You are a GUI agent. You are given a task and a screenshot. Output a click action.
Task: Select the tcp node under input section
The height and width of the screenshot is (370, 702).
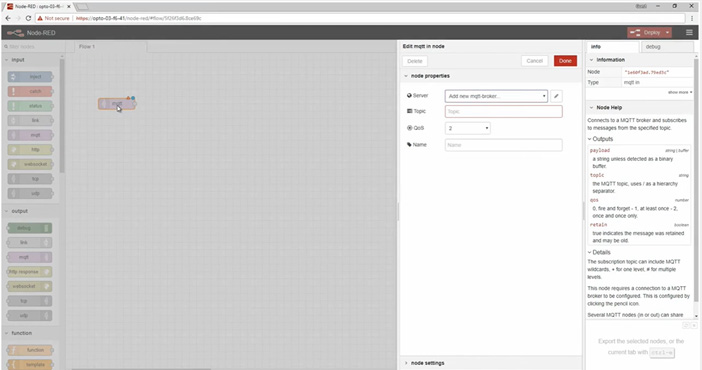(x=30, y=179)
